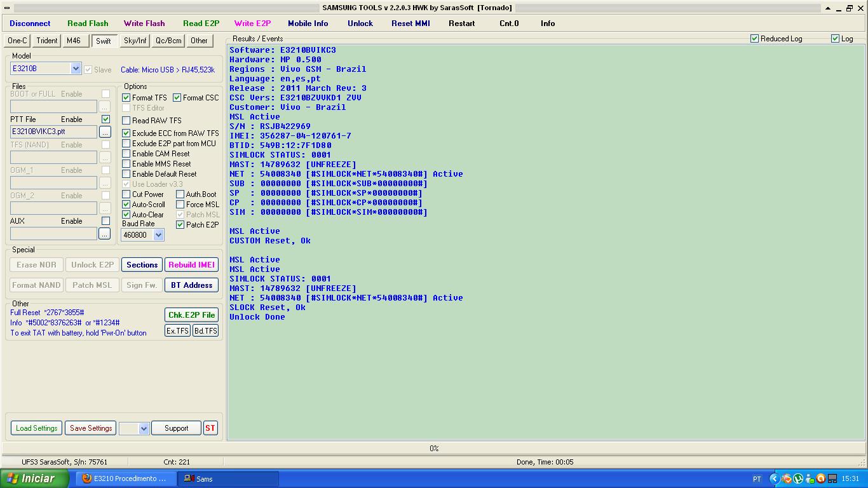Enable Default Reset checkbox

(126, 174)
